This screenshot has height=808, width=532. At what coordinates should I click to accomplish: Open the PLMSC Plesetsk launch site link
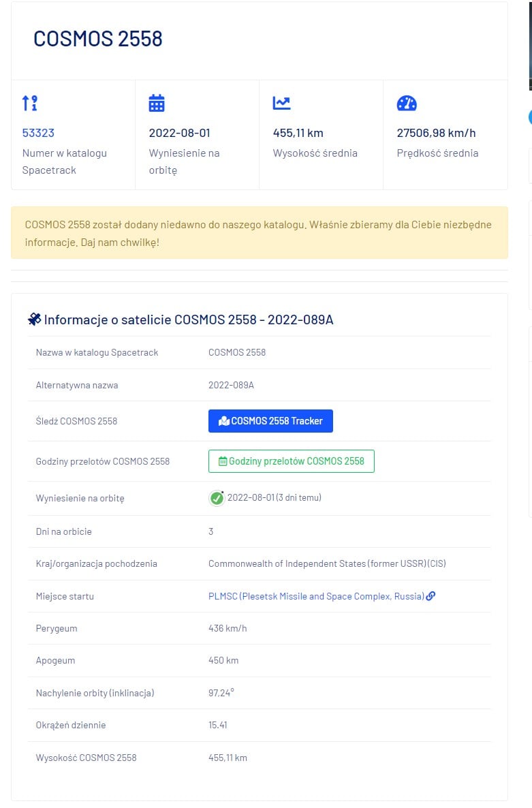point(316,596)
